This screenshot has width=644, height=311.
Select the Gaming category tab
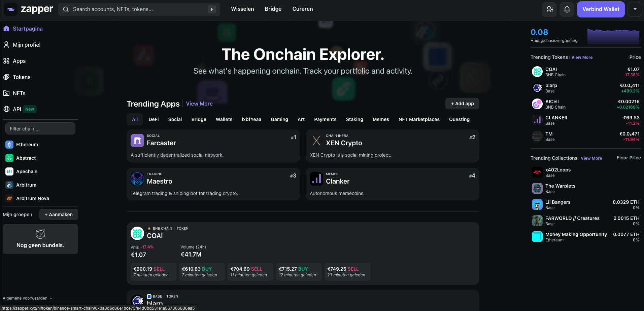279,119
